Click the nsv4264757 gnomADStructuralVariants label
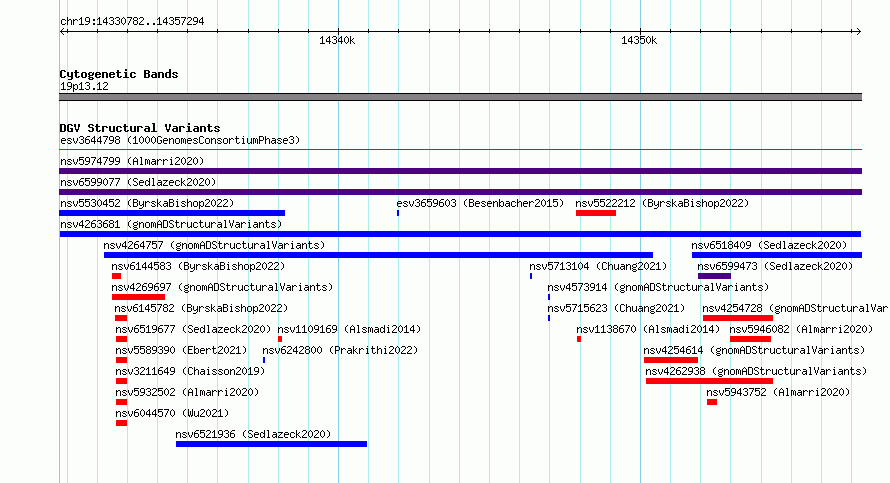The image size is (890, 483). 214,245
